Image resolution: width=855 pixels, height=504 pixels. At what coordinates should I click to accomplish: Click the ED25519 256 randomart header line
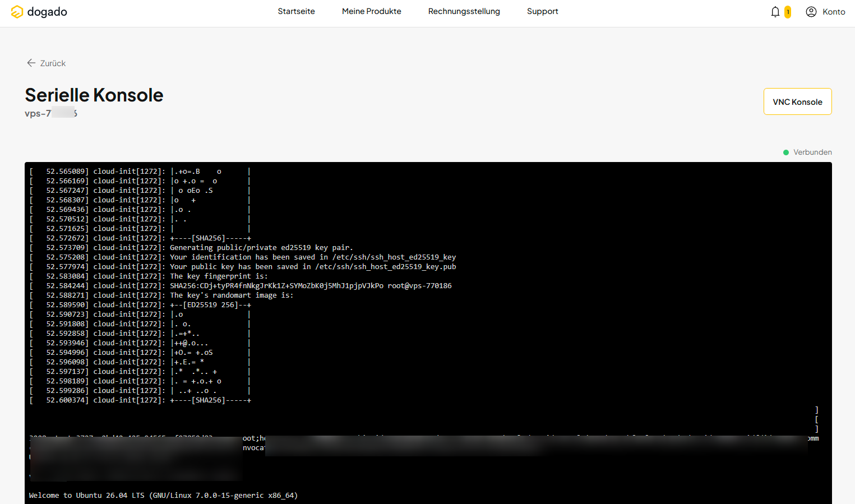click(x=140, y=305)
